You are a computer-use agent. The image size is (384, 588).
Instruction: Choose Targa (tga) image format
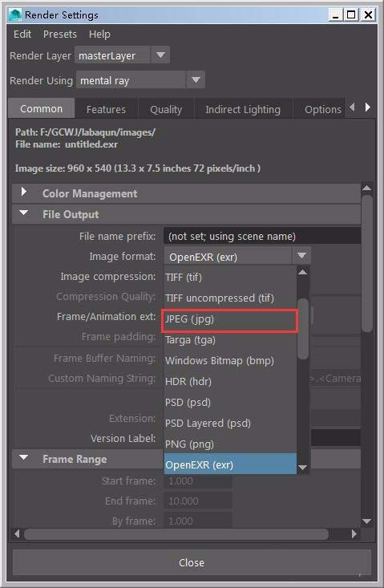point(230,340)
